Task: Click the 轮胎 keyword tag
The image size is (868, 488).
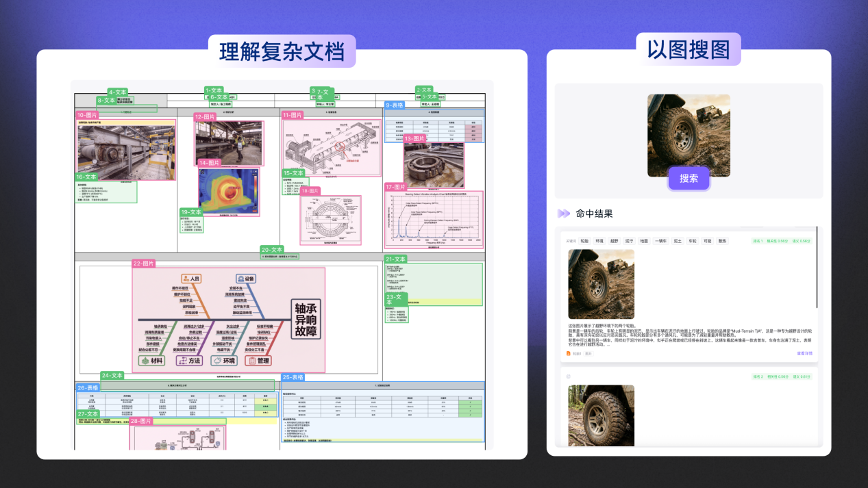Action: coord(584,241)
